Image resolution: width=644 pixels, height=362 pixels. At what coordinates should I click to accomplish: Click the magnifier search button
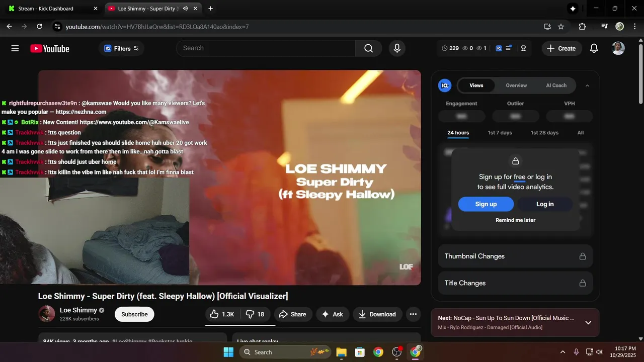point(369,48)
